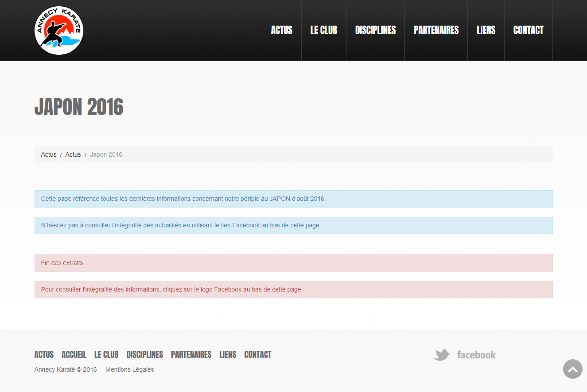Click the footer LIENS link
This screenshot has height=392, width=587.
coord(228,354)
